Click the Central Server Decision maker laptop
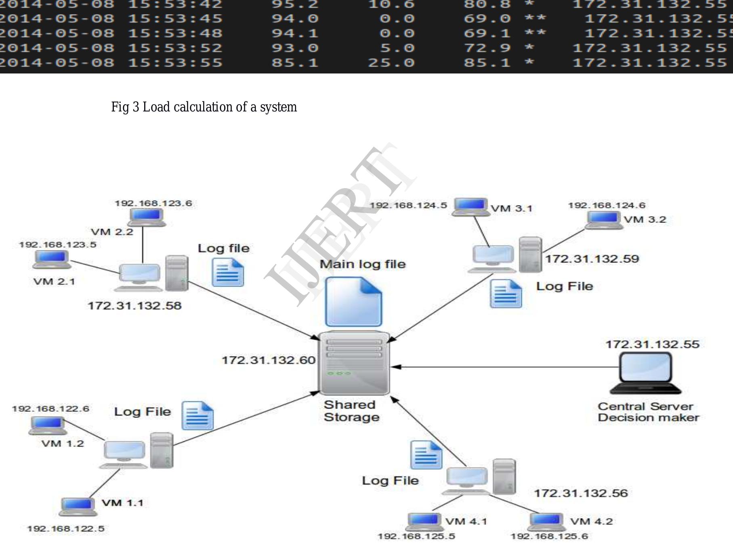 pyautogui.click(x=645, y=373)
